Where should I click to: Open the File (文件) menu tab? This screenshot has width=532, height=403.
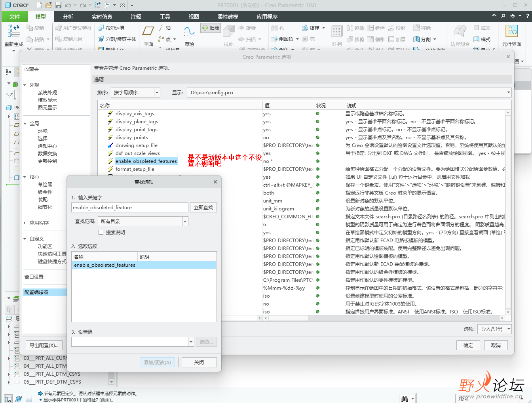point(15,16)
